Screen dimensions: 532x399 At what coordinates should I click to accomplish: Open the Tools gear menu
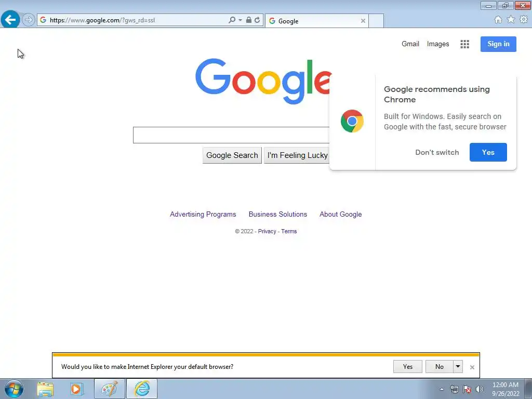click(524, 20)
